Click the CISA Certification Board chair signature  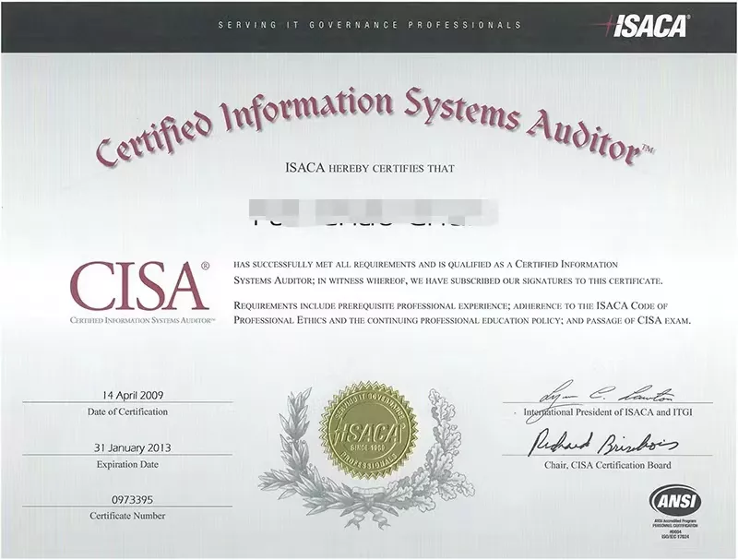pyautogui.click(x=604, y=442)
